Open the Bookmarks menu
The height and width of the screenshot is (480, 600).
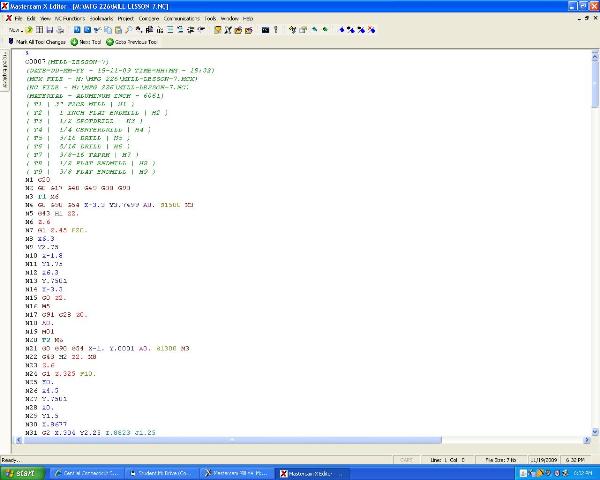(101, 18)
